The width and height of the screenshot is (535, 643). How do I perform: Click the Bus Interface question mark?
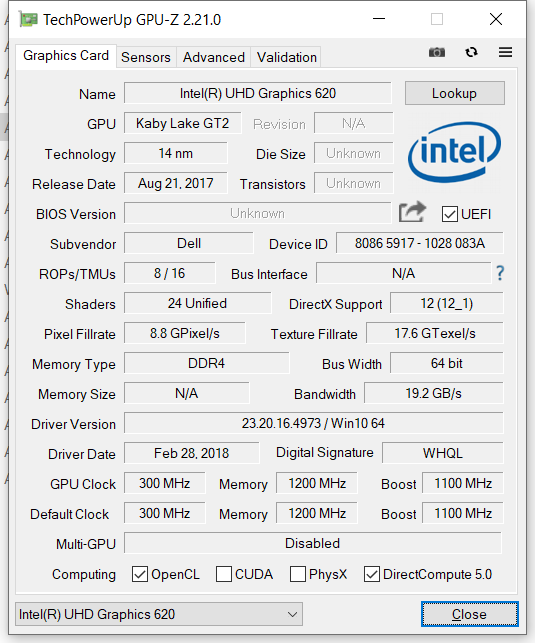500,273
